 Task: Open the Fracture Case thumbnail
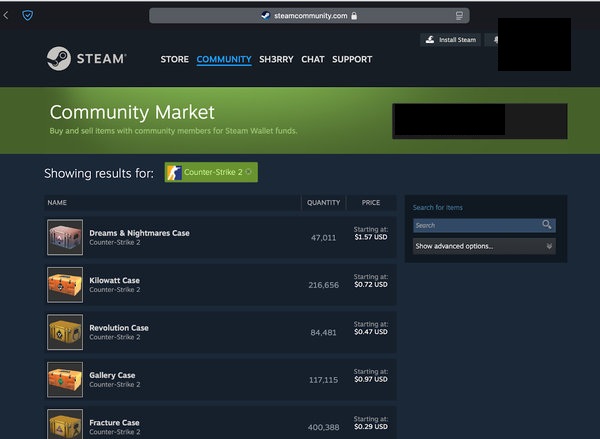pos(65,424)
